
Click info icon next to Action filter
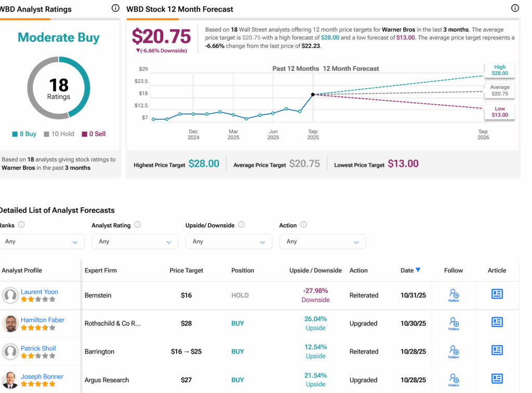click(x=303, y=225)
